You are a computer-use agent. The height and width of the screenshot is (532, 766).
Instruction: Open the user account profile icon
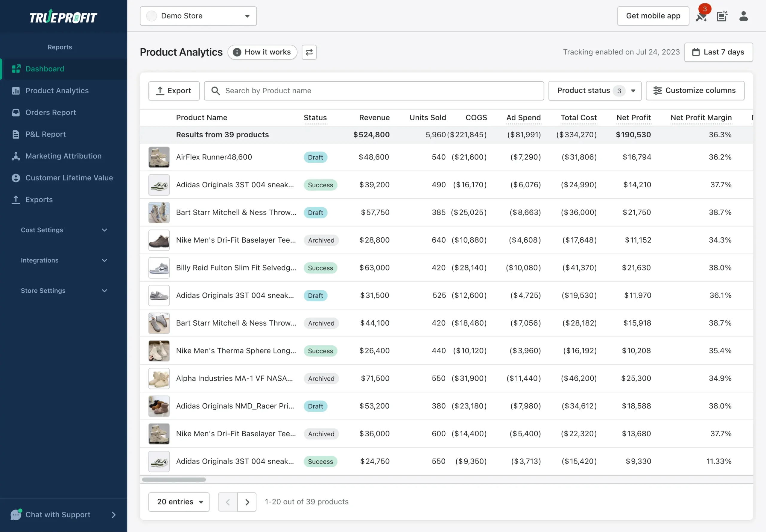click(744, 16)
